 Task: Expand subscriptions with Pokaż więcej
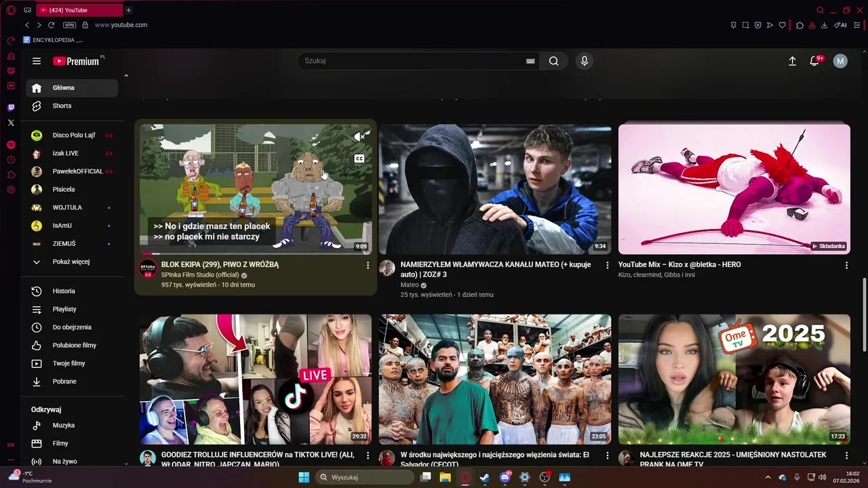(x=72, y=262)
